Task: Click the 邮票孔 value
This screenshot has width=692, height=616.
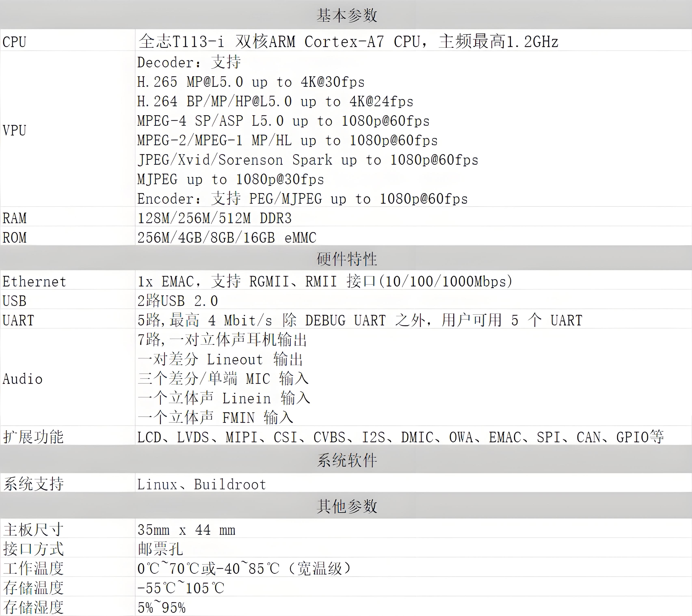Action: (160, 549)
